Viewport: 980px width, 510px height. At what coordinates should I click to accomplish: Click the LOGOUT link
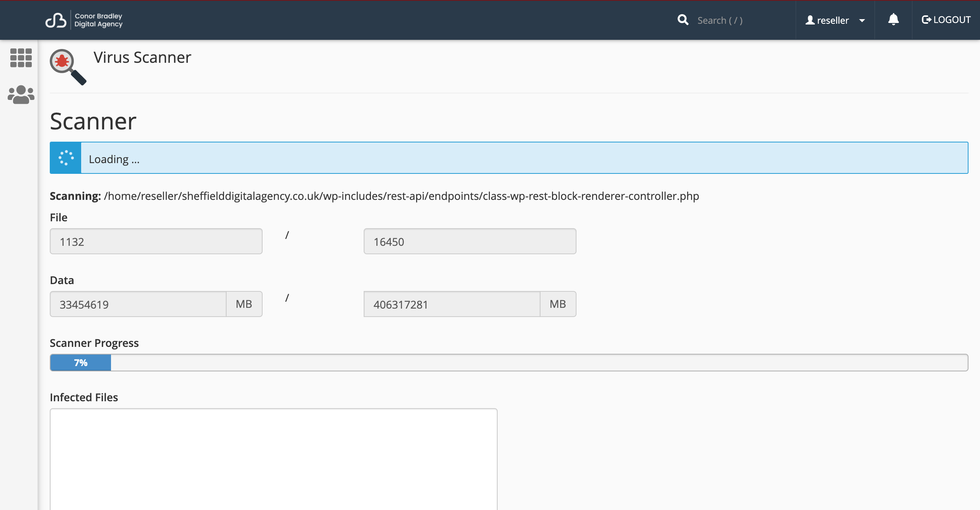[946, 20]
